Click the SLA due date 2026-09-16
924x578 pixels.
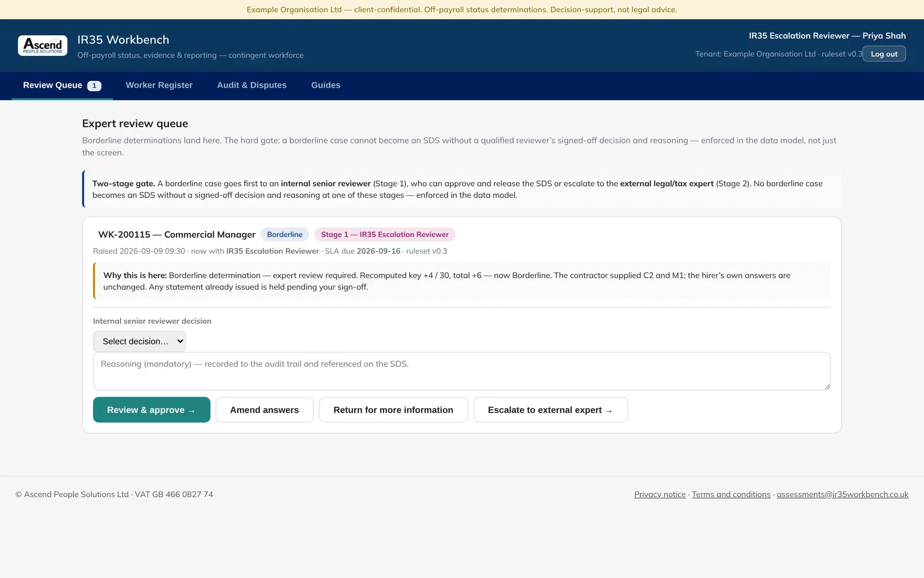click(378, 251)
